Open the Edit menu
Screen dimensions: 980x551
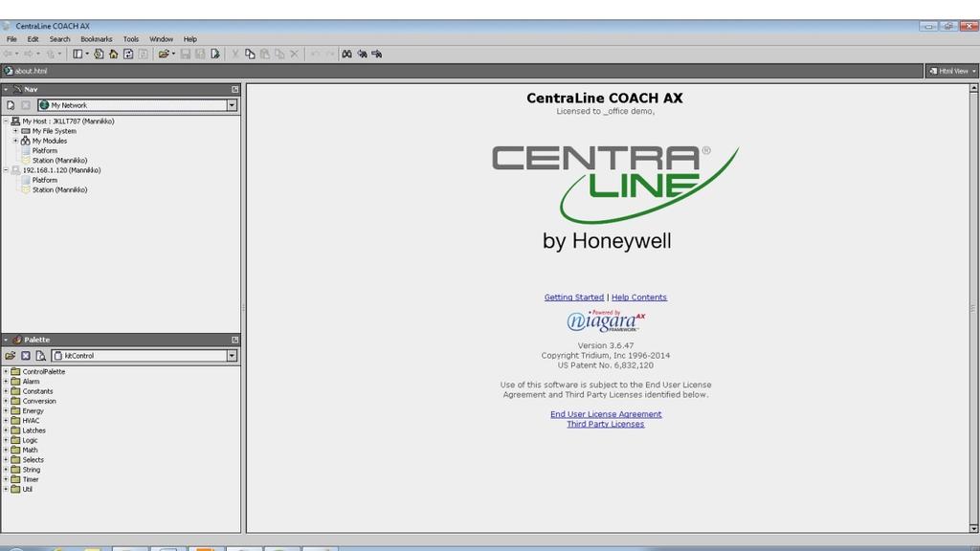pos(33,38)
